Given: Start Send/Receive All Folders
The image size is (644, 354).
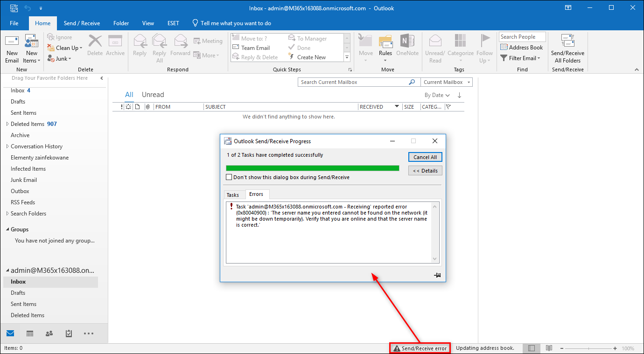Looking at the screenshot, I should pos(567,48).
